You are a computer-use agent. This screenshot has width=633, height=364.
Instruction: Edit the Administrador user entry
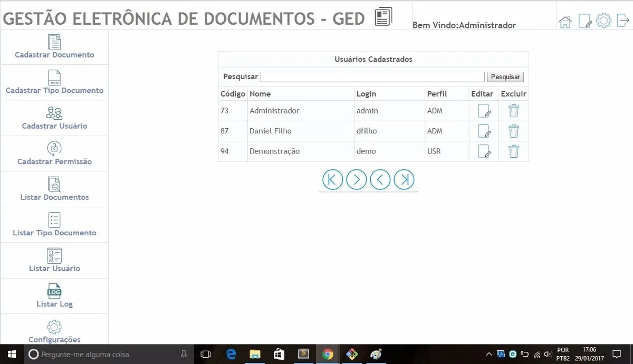pos(484,111)
